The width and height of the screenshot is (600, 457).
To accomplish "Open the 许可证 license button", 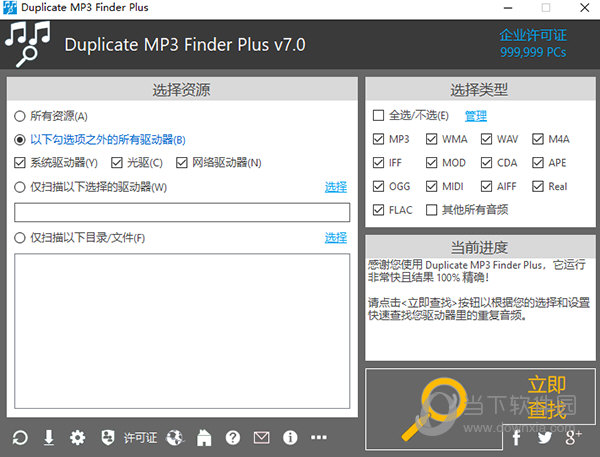I will (x=140, y=437).
